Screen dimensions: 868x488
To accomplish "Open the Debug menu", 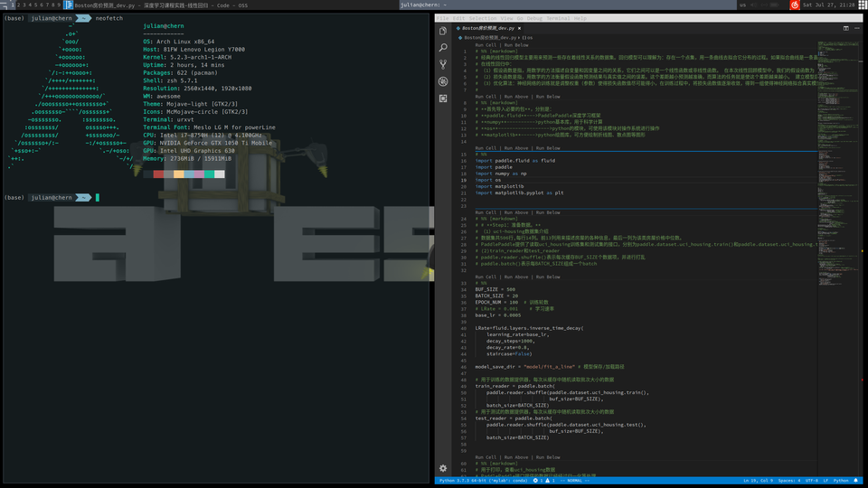I will [x=534, y=18].
